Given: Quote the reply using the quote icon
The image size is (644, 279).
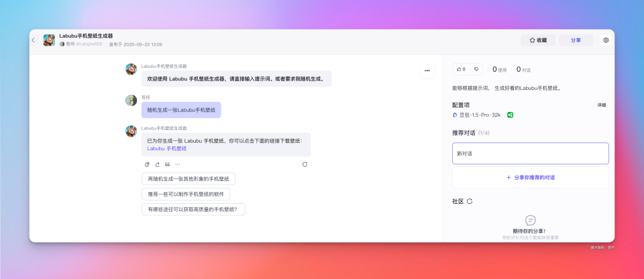Looking at the screenshot, I should (168, 164).
